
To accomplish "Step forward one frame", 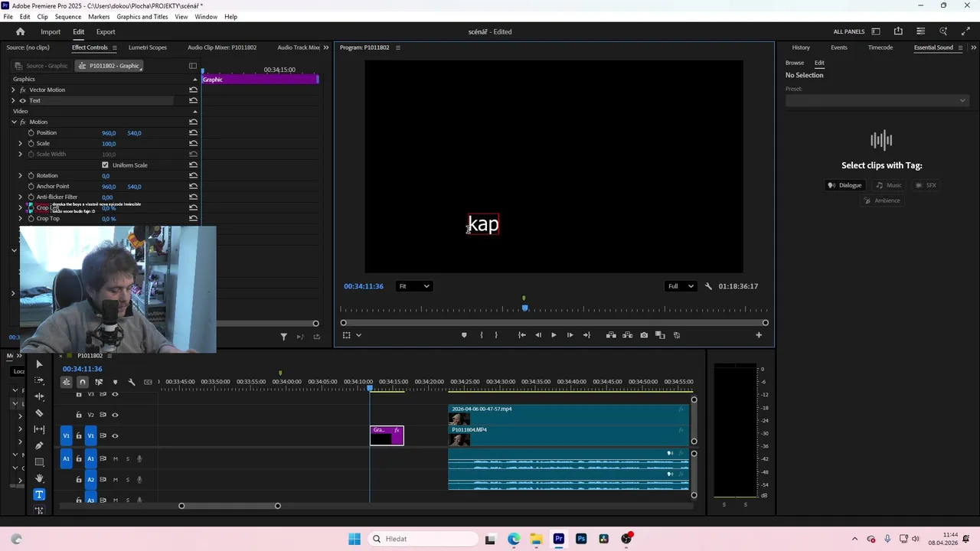I will pyautogui.click(x=570, y=335).
